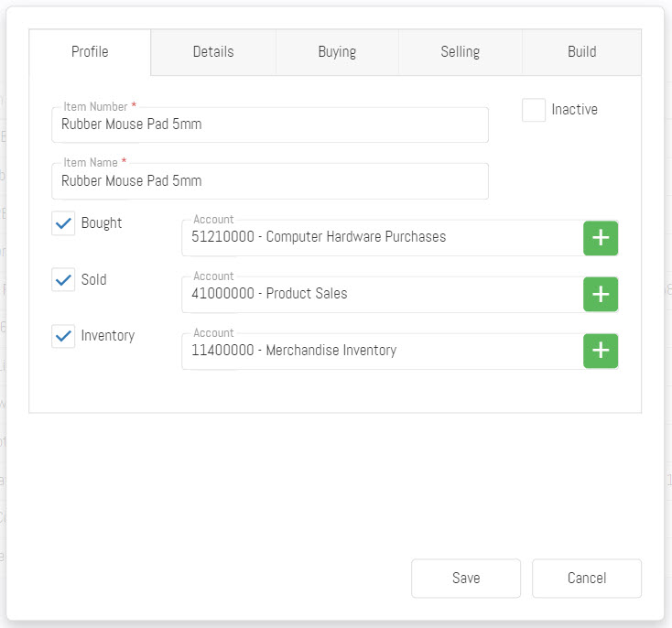The image size is (672, 628).
Task: Click the Inactive label text
Action: 574,110
